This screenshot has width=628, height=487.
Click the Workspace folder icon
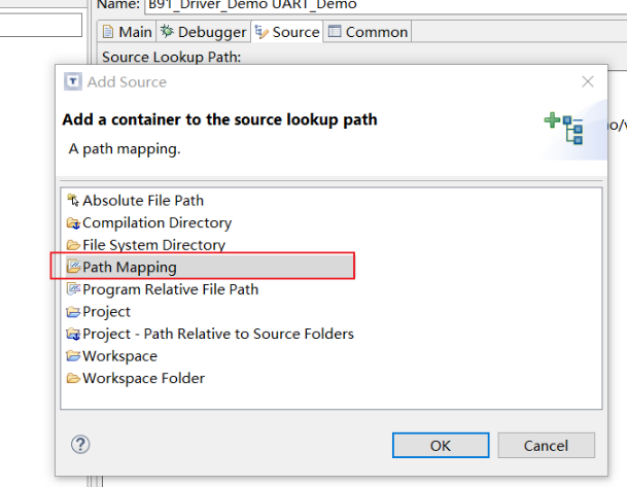coord(73,356)
